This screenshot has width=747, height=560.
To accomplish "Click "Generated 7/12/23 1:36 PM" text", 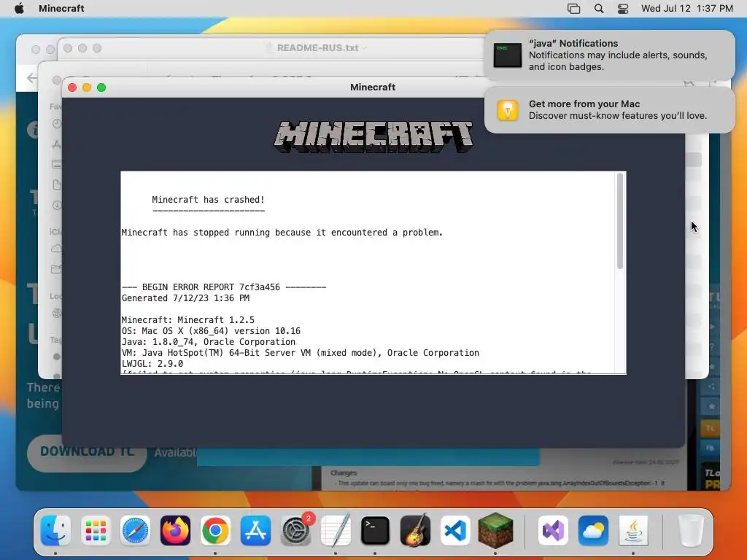I will coord(185,298).
